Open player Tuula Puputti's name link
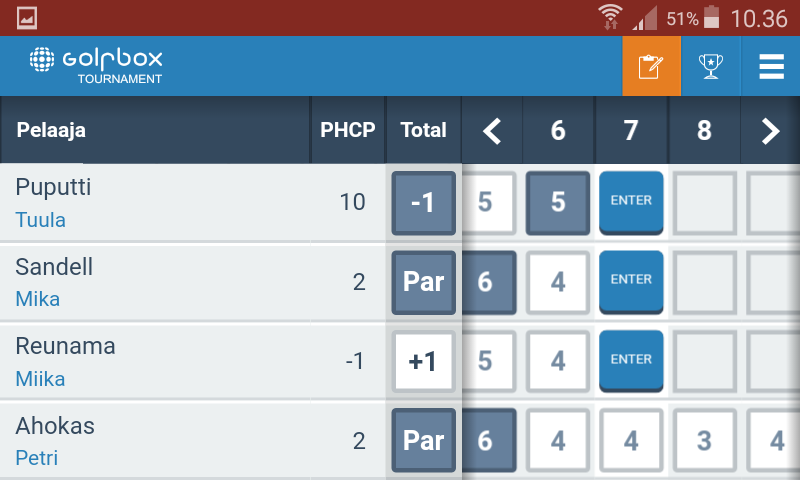 [x=40, y=220]
